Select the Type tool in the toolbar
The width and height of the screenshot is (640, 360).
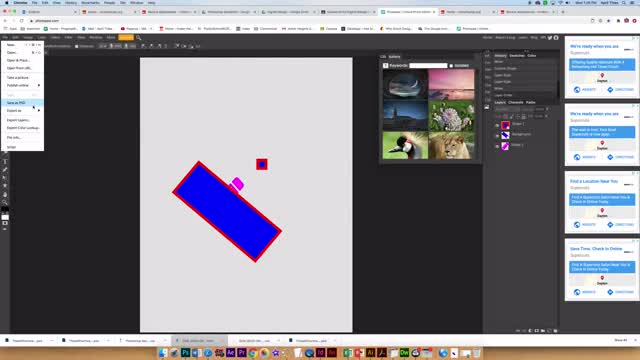click(5, 162)
